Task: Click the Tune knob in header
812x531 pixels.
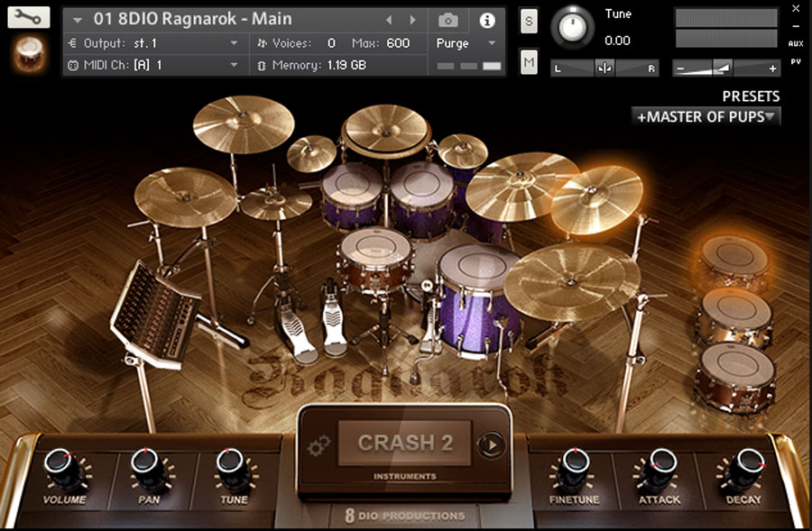Action: tap(572, 27)
